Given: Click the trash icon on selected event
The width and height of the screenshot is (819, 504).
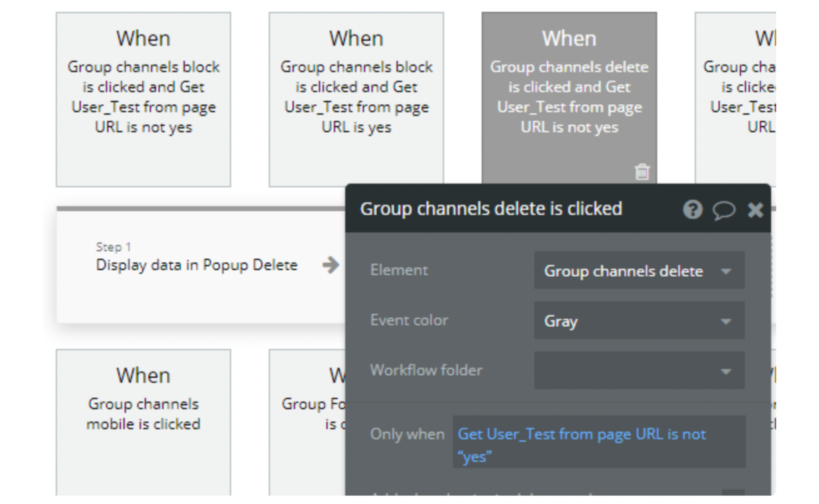Looking at the screenshot, I should (642, 172).
